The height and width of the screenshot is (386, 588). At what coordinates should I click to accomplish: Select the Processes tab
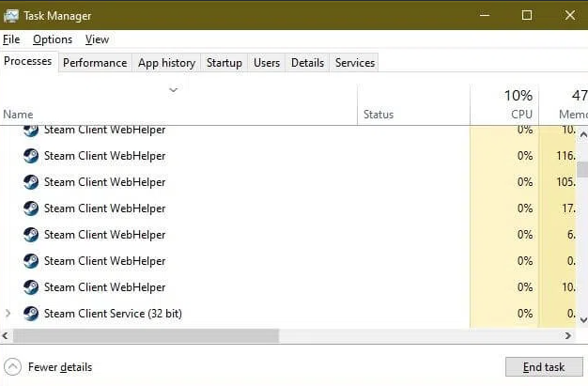(x=28, y=61)
